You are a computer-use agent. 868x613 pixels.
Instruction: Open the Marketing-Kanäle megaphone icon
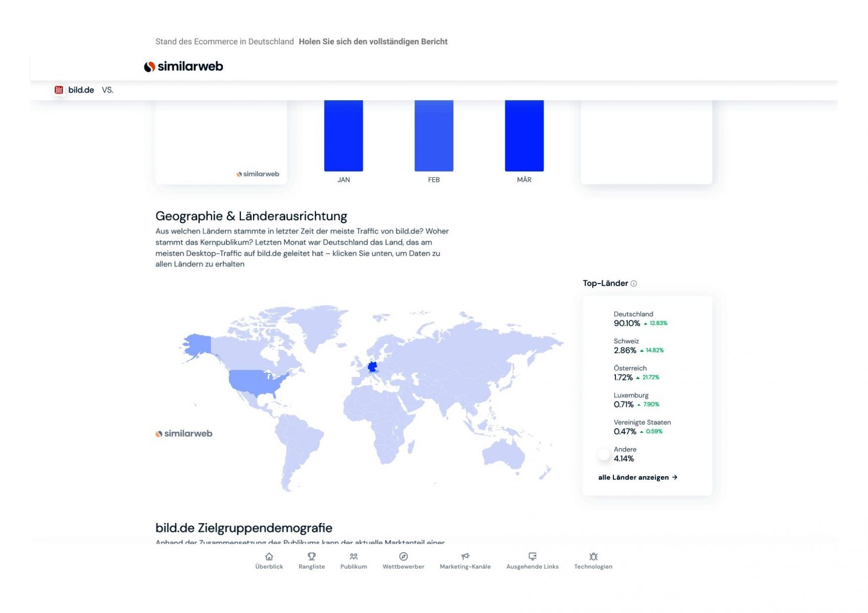(465, 556)
